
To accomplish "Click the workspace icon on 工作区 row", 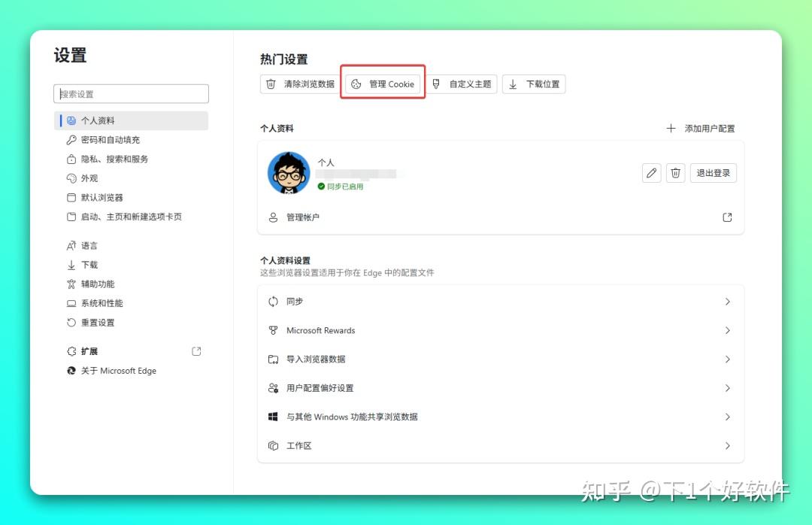I will click(272, 445).
